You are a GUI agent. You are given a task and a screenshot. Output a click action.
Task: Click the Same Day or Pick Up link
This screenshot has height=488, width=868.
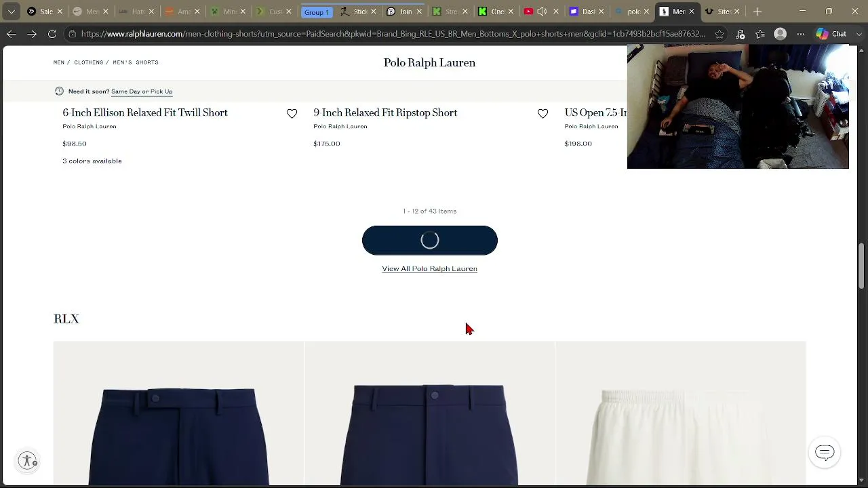(x=142, y=91)
